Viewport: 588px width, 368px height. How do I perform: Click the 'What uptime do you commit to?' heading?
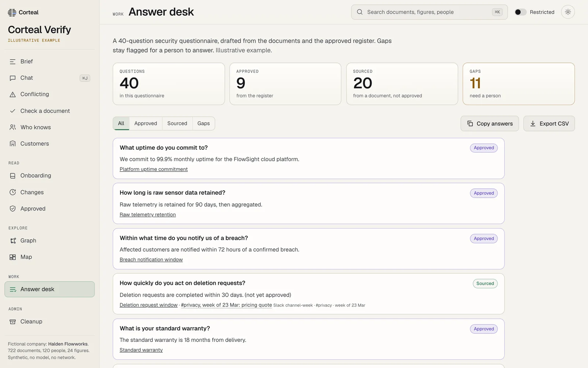pyautogui.click(x=164, y=148)
